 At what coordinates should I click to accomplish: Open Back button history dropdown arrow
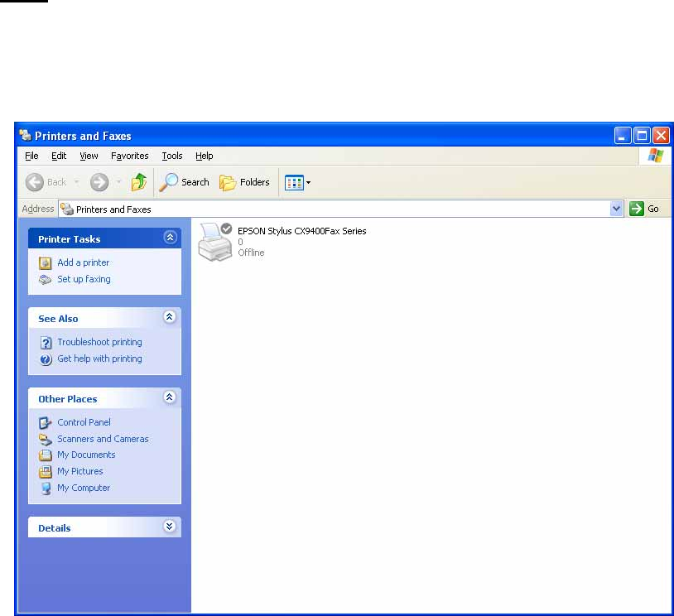(x=76, y=182)
